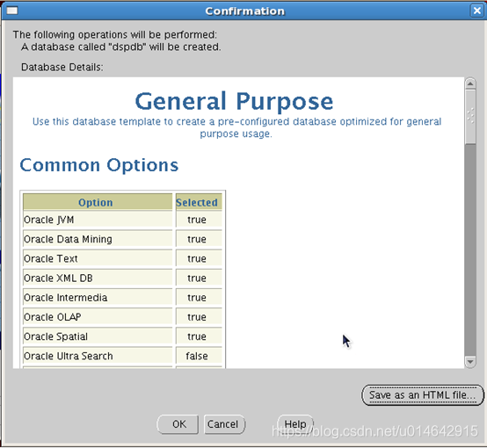Screen dimensions: 487x448
Task: Click the true value for Oracle Spatial
Action: (x=197, y=336)
